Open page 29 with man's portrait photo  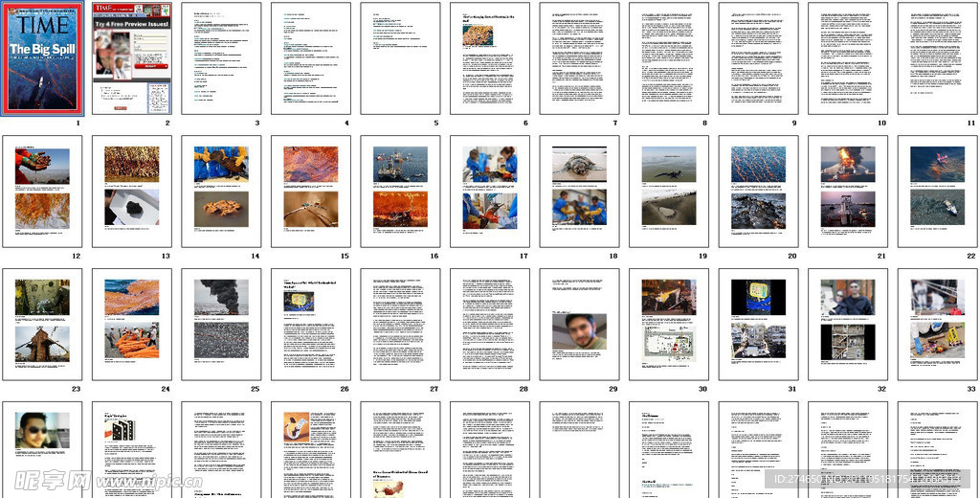coord(580,325)
